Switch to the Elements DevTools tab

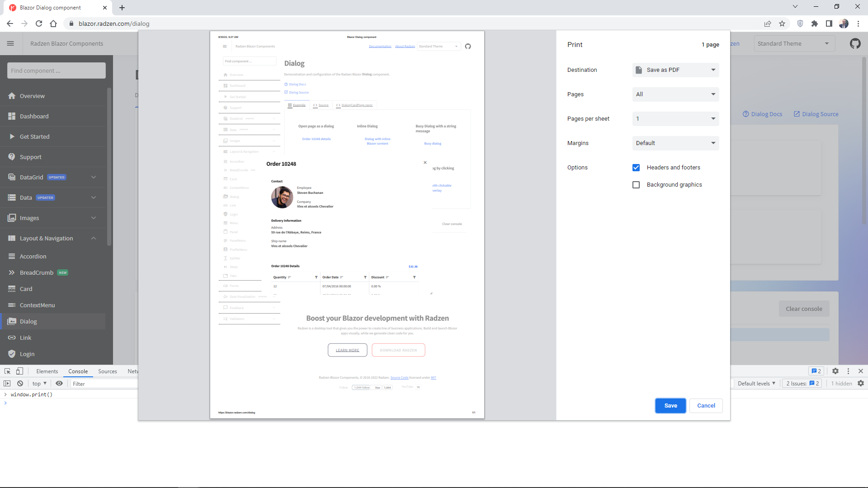point(47,371)
